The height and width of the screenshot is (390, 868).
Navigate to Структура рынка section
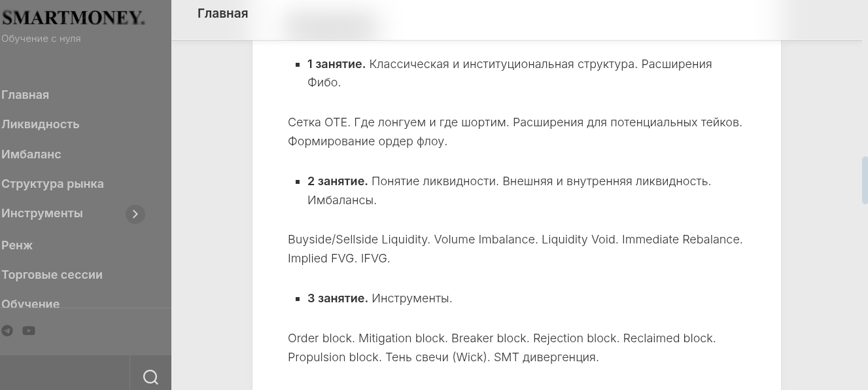(x=53, y=184)
